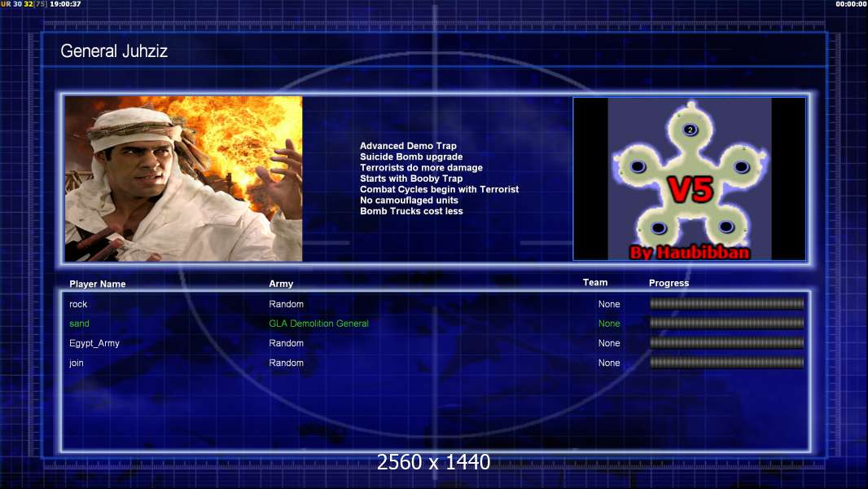Click the 19:00:37 clock overlay
Screen dimensions: 868x489
(65, 4)
